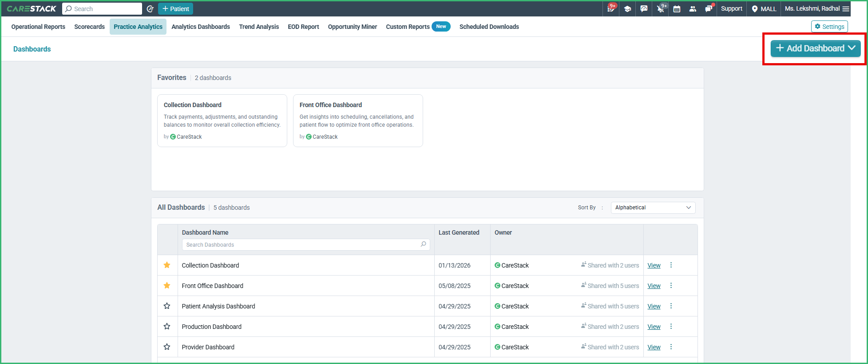Open the Opportunity Miner tab
Screen dimensions: 868x364
pos(353,27)
